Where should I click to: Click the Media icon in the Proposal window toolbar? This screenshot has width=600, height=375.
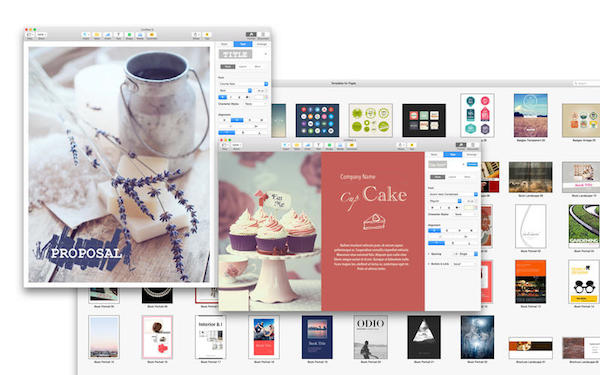click(x=140, y=35)
